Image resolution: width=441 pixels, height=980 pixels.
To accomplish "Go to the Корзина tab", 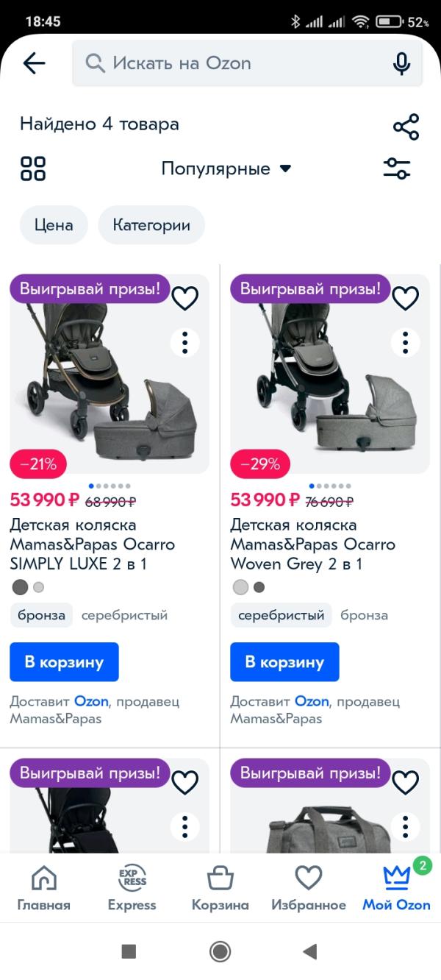I will (220, 888).
